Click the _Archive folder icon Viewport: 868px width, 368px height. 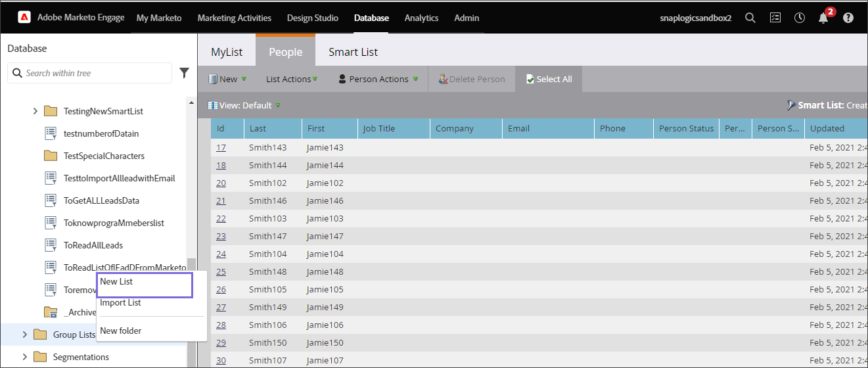(51, 312)
